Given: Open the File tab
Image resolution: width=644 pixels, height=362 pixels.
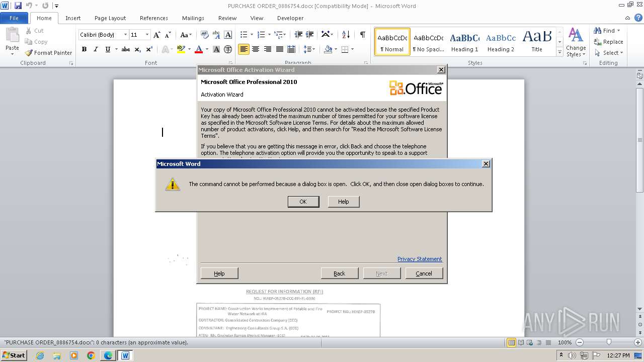Looking at the screenshot, I should tap(14, 18).
